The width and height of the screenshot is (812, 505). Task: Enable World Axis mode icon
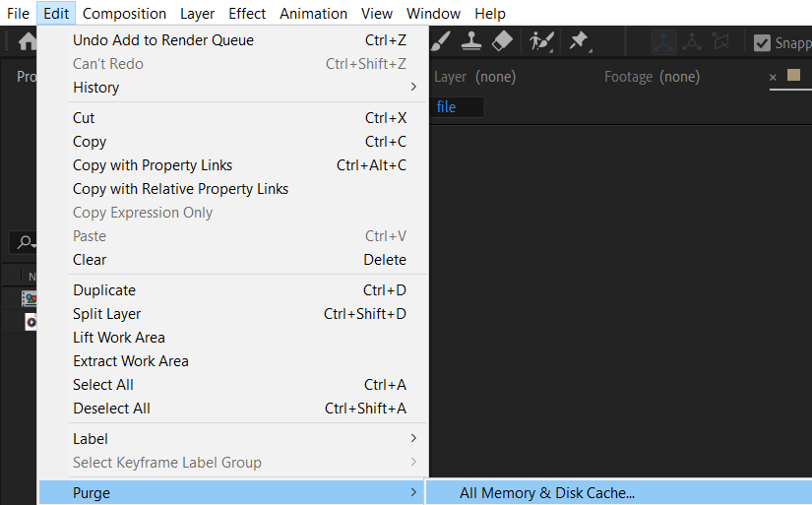tap(692, 42)
